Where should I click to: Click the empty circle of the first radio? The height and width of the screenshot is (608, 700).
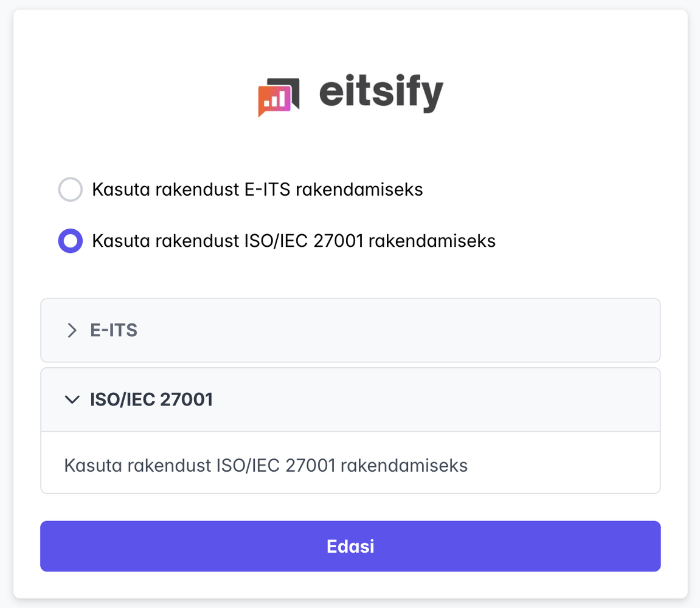pyautogui.click(x=70, y=190)
